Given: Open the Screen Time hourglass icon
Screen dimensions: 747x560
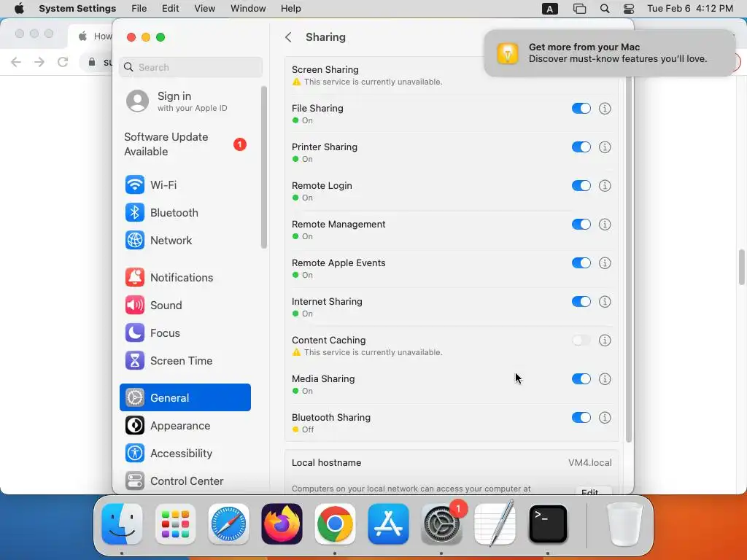Looking at the screenshot, I should click(x=135, y=360).
